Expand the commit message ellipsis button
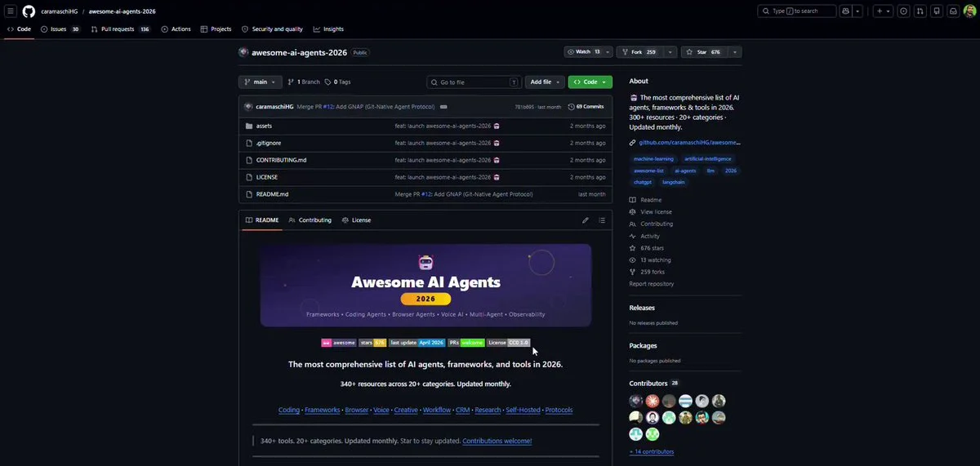Screen dimensions: 980x466 pyautogui.click(x=443, y=107)
